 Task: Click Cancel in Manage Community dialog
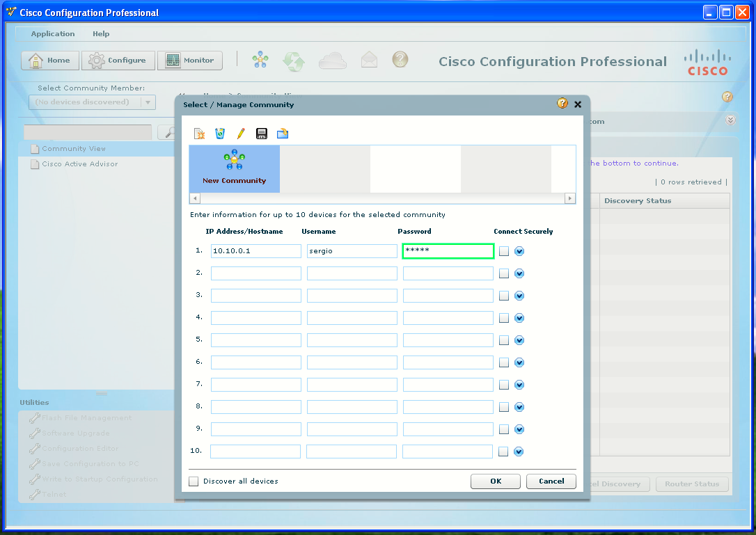point(551,481)
